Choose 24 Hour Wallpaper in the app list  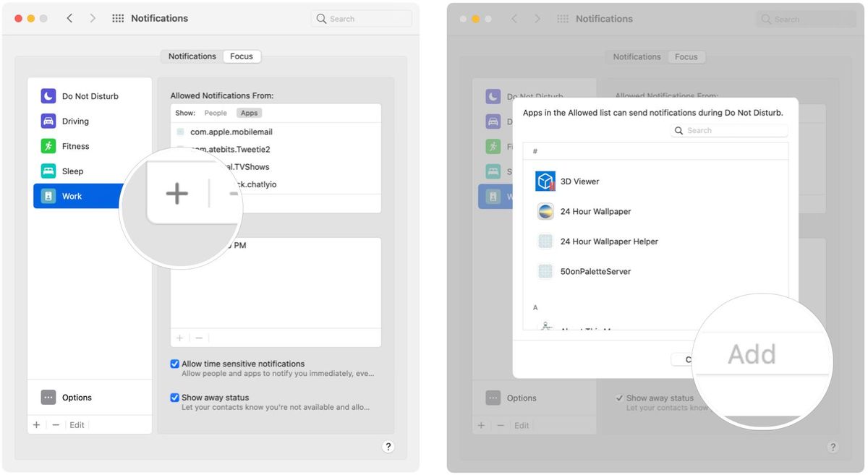tap(655, 212)
